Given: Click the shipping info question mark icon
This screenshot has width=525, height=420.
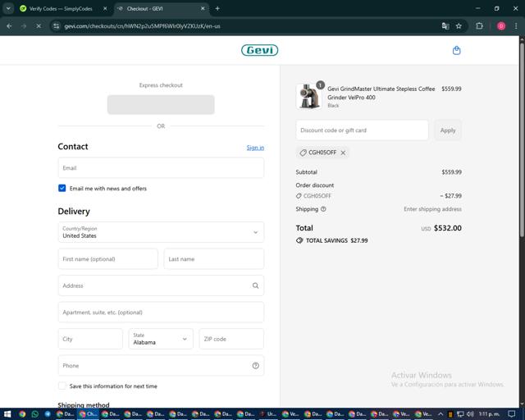Looking at the screenshot, I should coord(323,209).
